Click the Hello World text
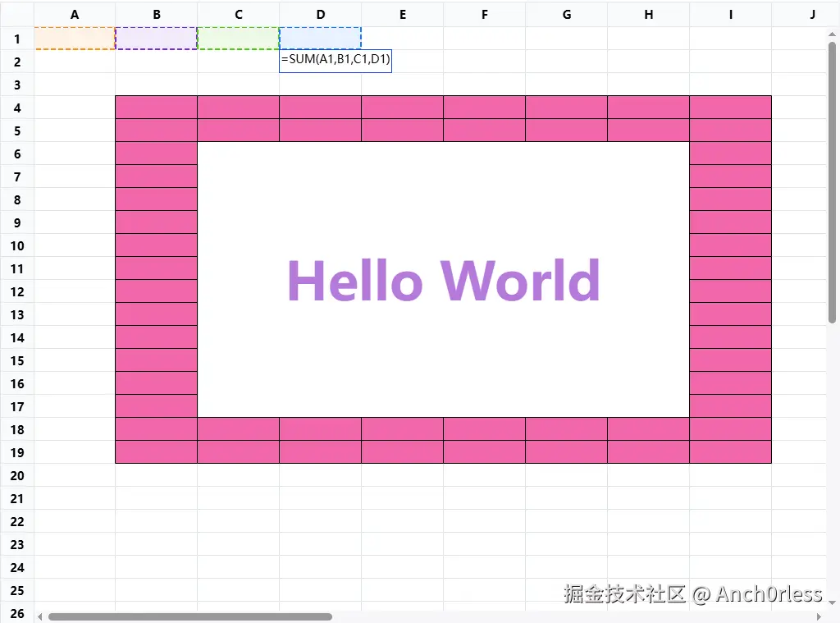 443,279
